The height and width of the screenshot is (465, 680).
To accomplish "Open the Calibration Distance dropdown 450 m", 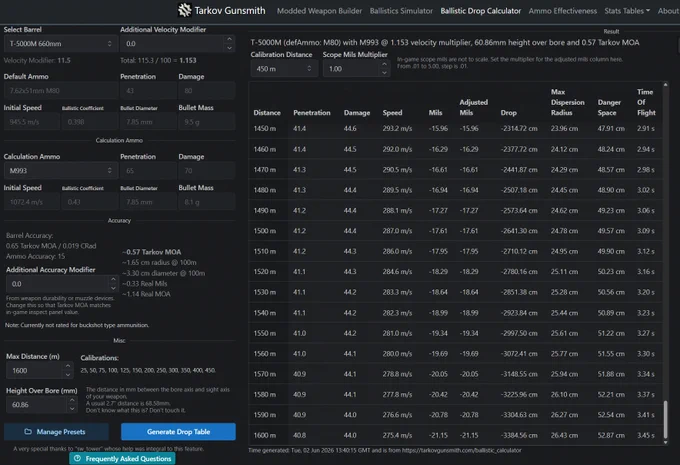I will [284, 69].
